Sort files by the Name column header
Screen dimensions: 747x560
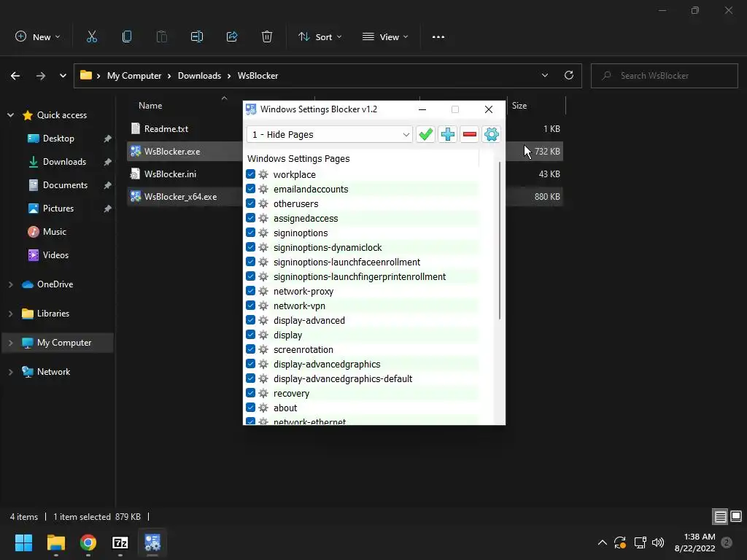(150, 106)
